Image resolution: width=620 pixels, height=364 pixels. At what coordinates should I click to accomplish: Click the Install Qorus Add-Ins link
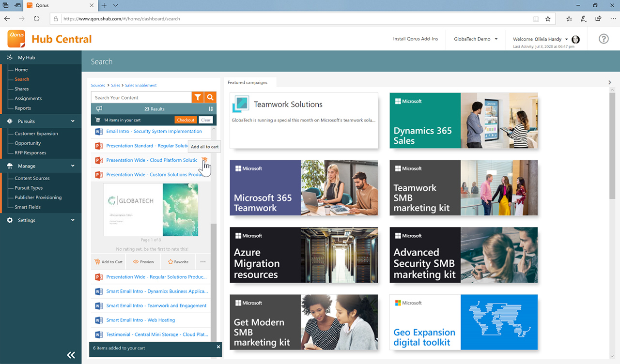[416, 39]
